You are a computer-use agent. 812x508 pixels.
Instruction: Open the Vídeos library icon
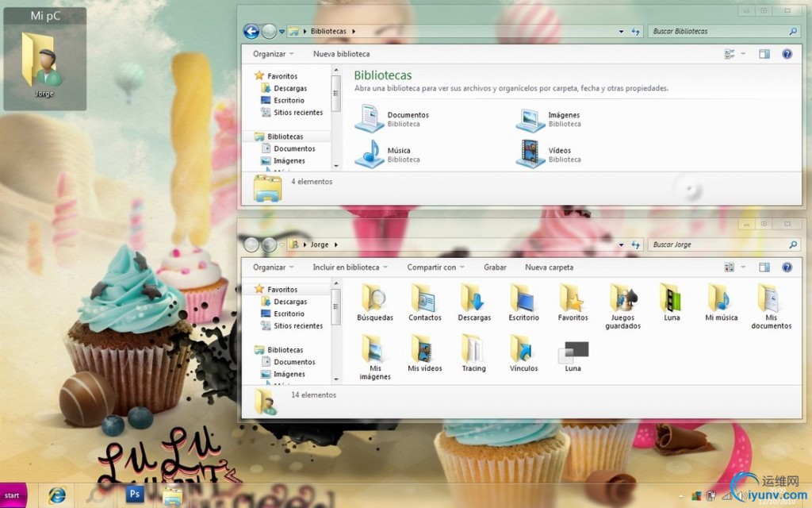click(x=530, y=154)
